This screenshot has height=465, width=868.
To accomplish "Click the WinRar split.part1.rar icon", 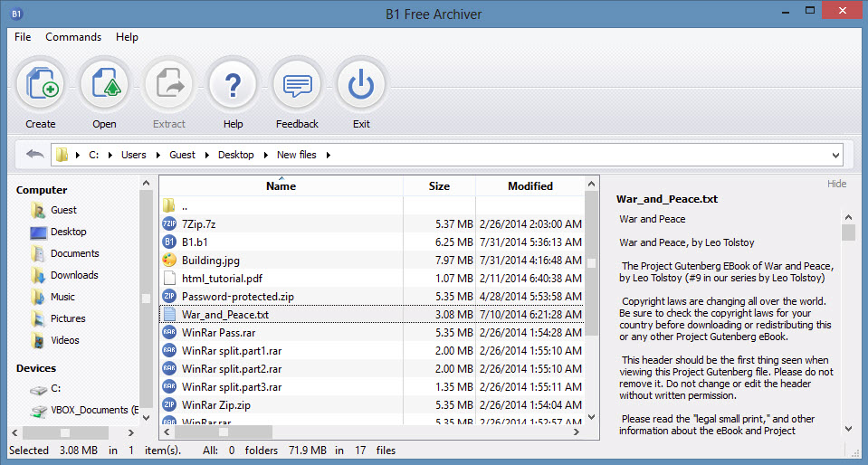I will 169,350.
